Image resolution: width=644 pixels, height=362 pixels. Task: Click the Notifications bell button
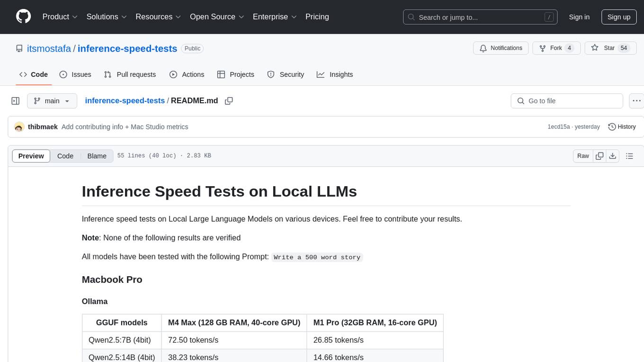pos(501,48)
